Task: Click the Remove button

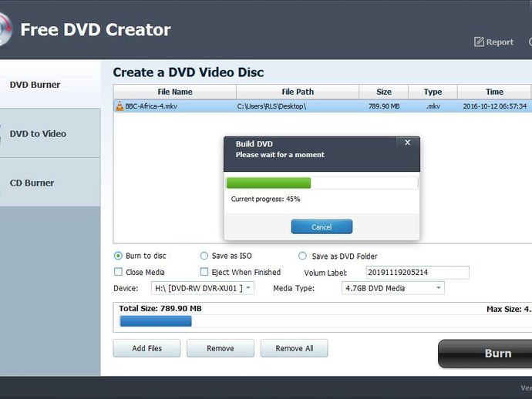Action: tap(221, 348)
